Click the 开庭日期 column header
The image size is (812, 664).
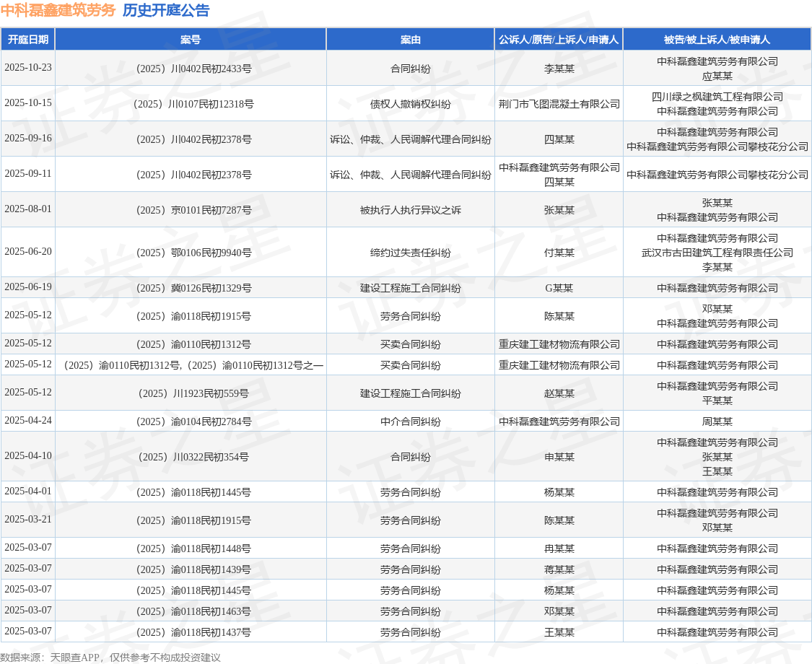pos(28,40)
